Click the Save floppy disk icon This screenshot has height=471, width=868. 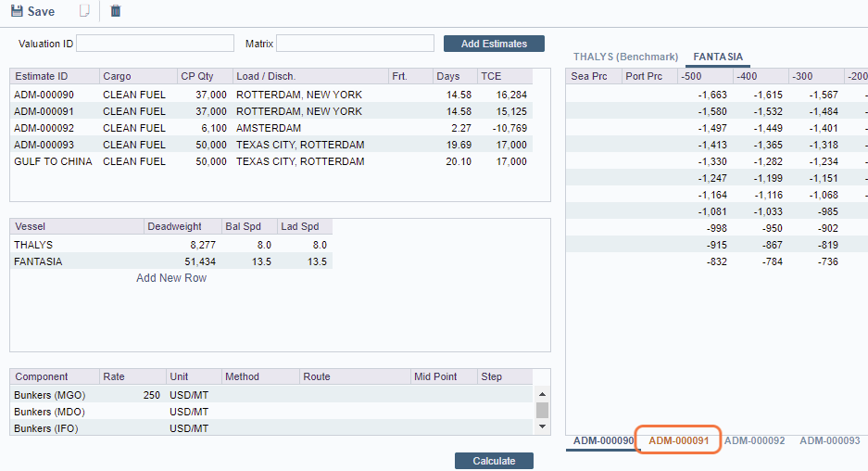[x=17, y=12]
